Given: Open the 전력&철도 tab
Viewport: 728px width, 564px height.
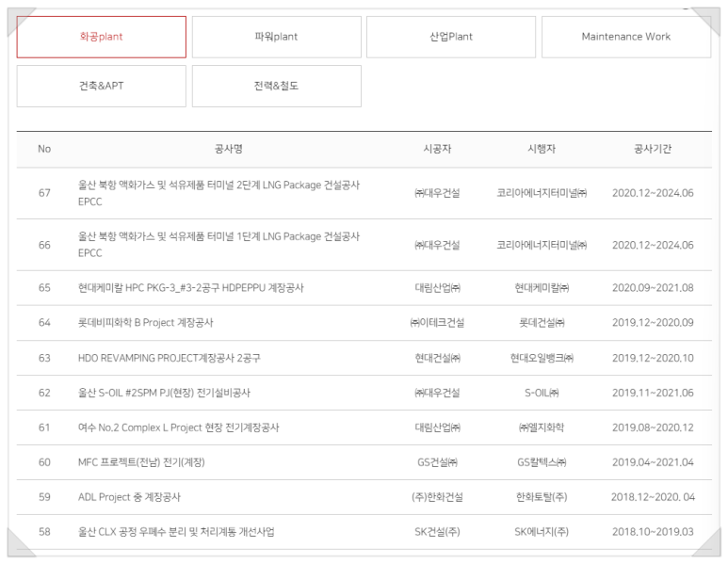Looking at the screenshot, I should point(277,86).
